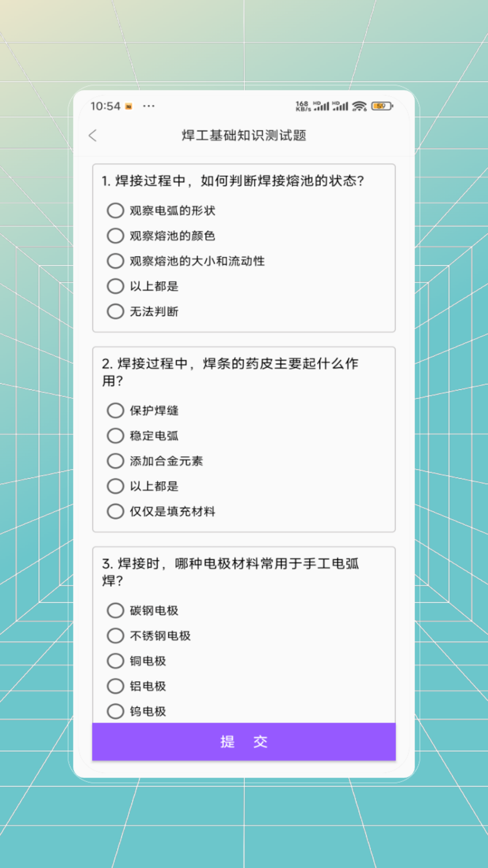Tap the clock showing 10:54
This screenshot has height=868, width=488.
[x=106, y=106]
